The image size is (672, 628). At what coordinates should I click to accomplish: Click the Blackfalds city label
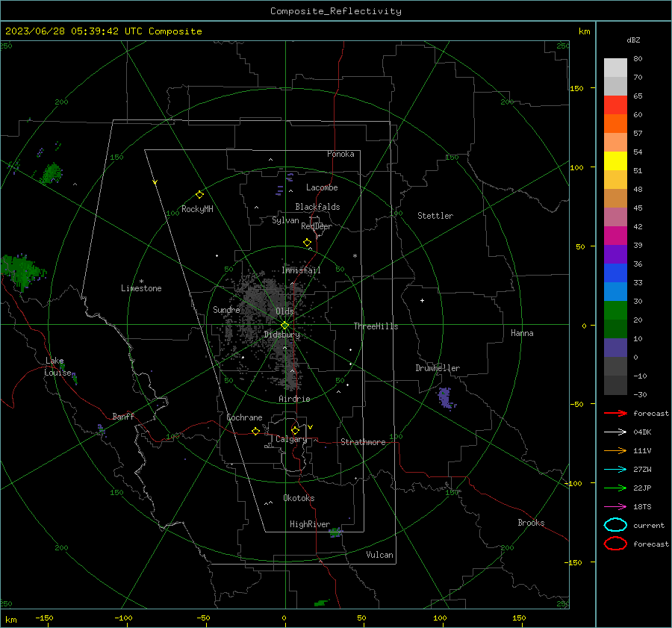317,207
